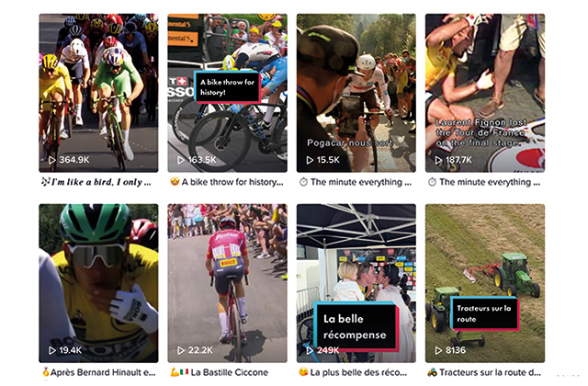
Task: Click the play icon beside 19.4K
Action: pos(52,350)
